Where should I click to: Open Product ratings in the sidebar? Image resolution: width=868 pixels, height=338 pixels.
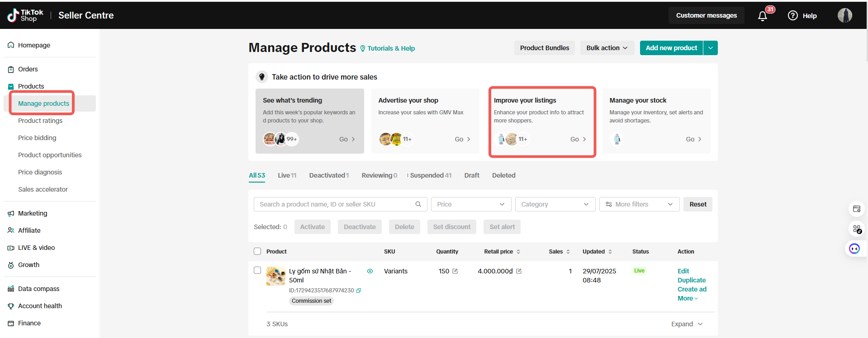click(x=40, y=121)
